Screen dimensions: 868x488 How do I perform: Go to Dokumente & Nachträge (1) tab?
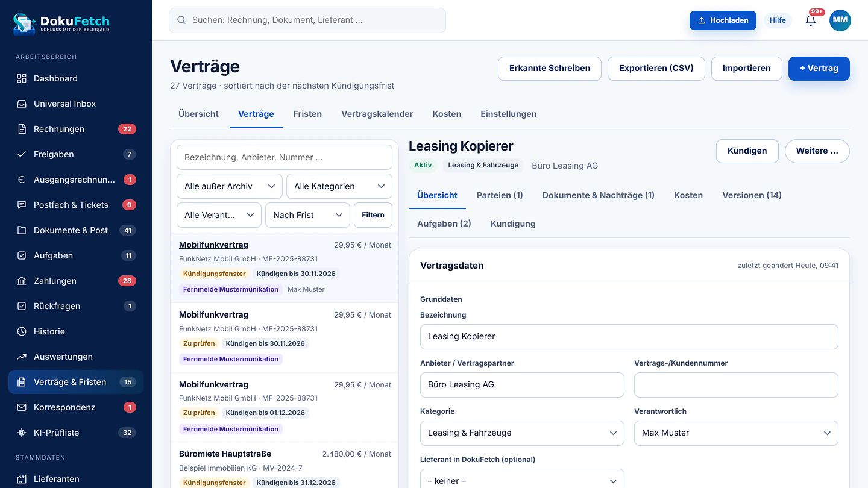click(x=599, y=195)
